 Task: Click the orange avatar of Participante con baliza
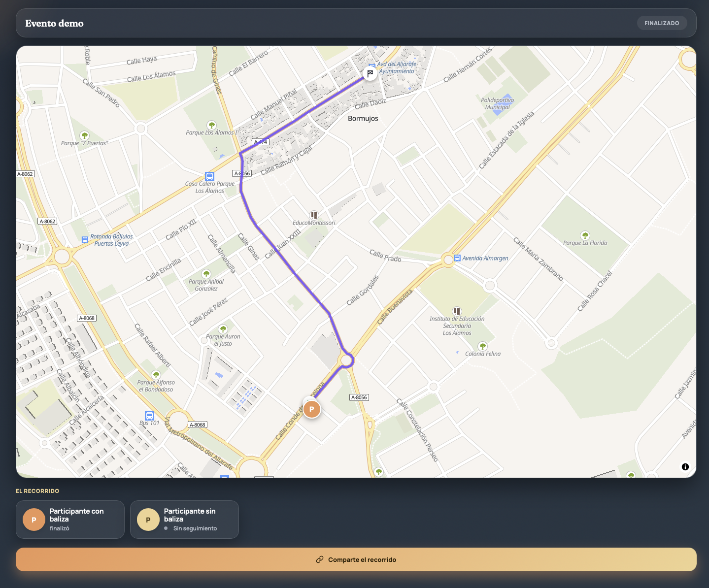[x=34, y=520]
